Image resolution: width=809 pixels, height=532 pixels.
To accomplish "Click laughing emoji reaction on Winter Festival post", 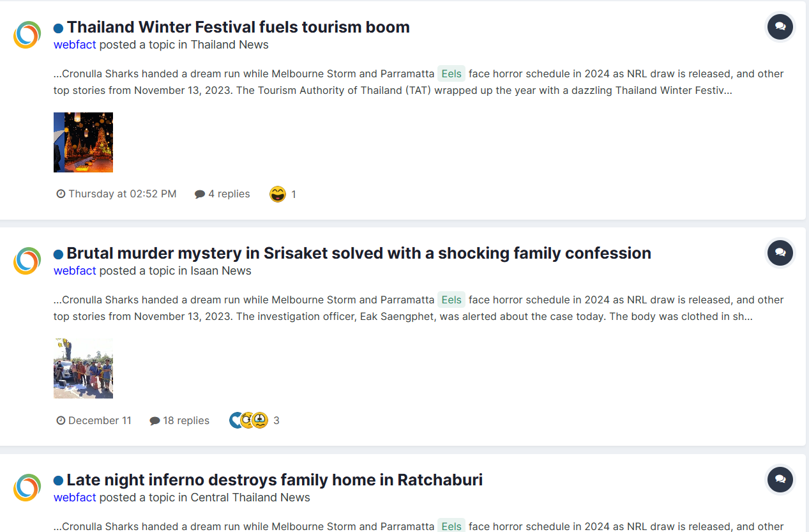I will (278, 194).
